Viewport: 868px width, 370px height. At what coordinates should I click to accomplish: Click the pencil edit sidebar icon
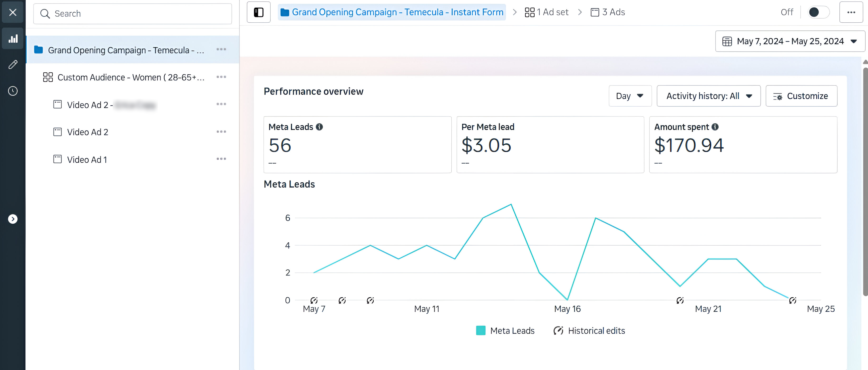pos(13,65)
